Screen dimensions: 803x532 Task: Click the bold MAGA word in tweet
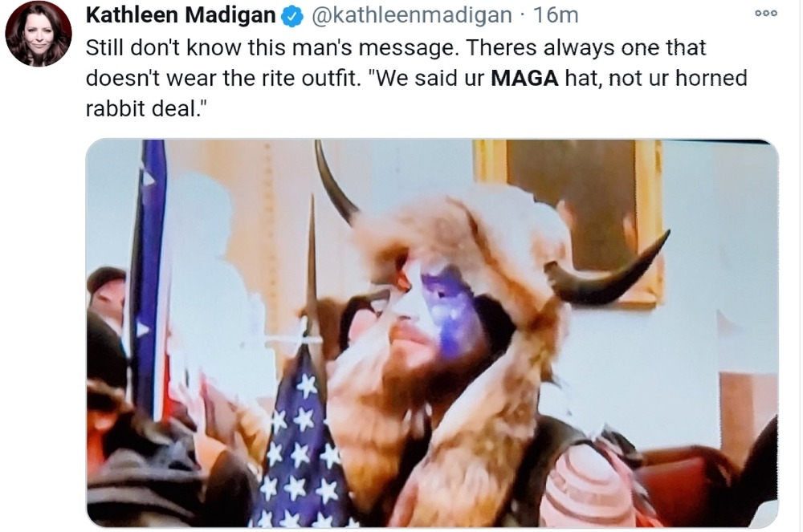point(524,79)
